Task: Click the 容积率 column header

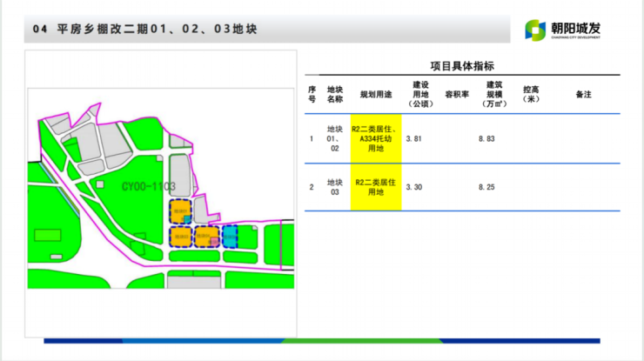Action: pos(457,94)
